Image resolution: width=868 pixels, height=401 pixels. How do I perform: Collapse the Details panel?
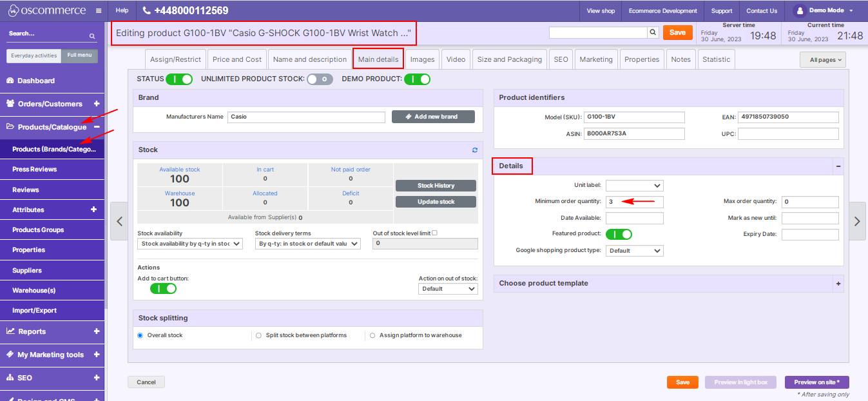click(838, 166)
